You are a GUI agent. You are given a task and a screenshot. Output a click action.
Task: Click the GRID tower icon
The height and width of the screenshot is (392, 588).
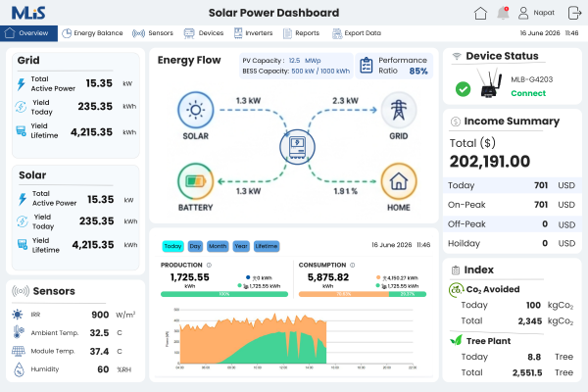[x=398, y=111]
